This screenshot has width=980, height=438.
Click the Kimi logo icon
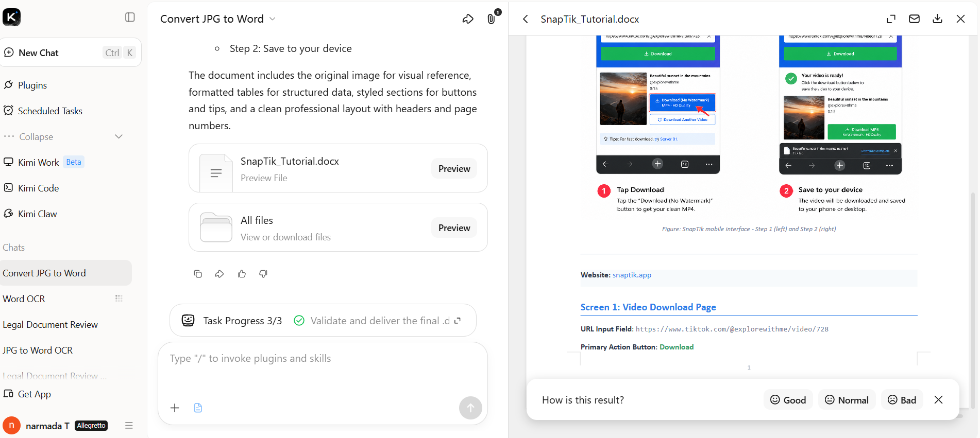(x=11, y=17)
